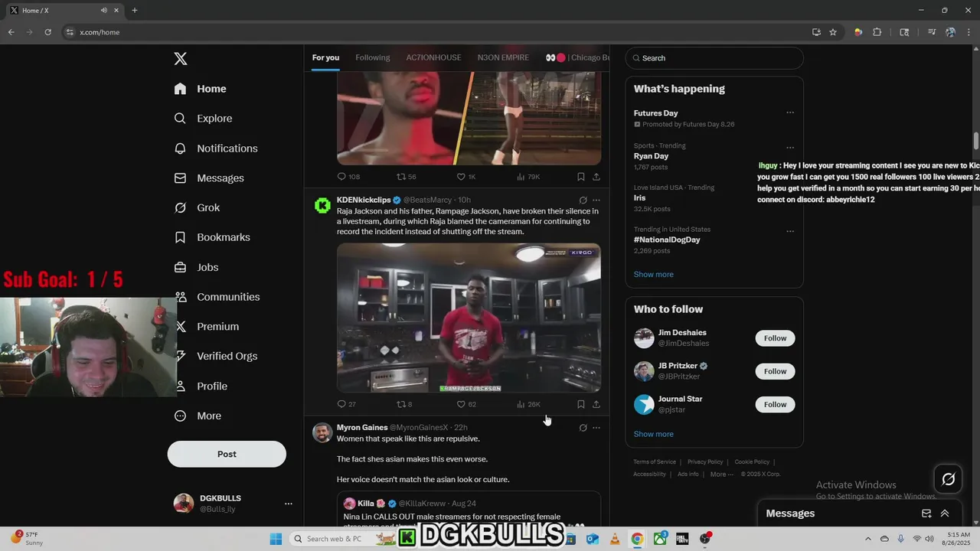View analytics of post with 79K views

click(528, 177)
